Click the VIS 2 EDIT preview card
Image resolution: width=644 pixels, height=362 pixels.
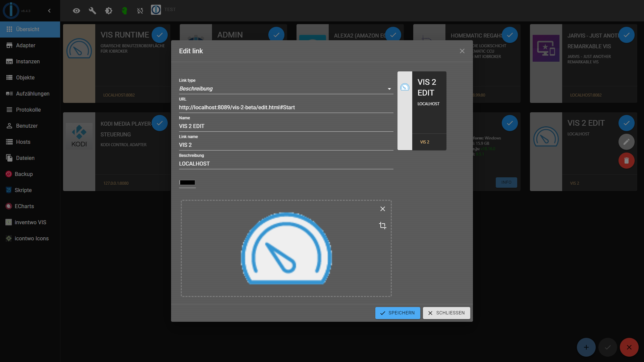[x=422, y=111]
